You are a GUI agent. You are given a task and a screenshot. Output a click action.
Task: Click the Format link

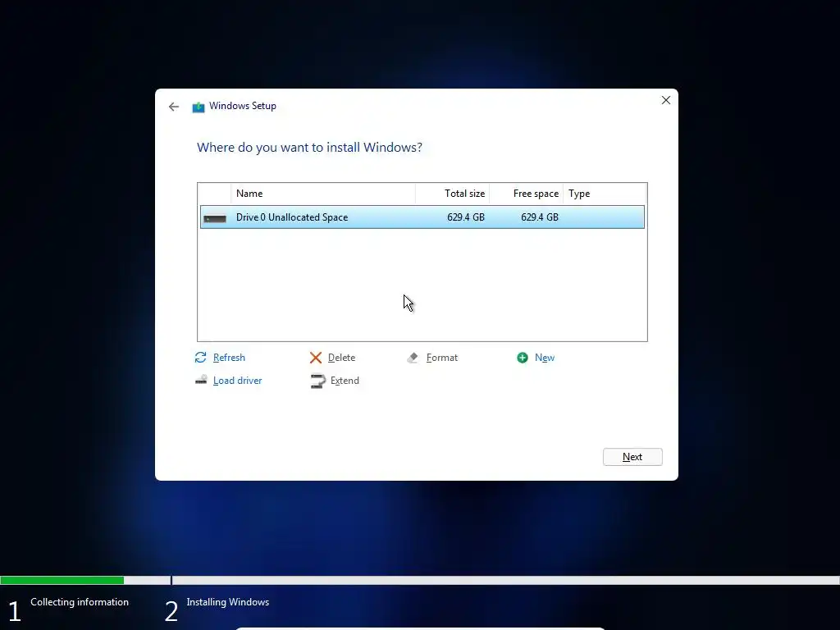(x=442, y=358)
